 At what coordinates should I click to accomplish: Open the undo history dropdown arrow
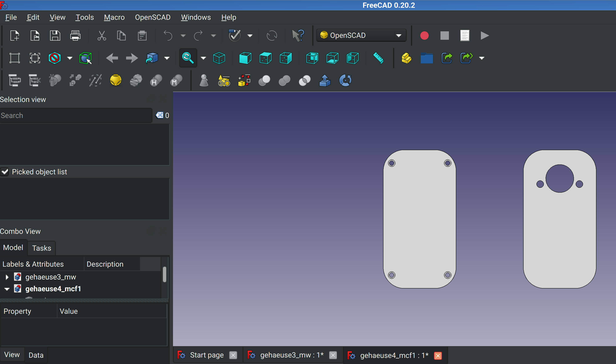coord(183,36)
